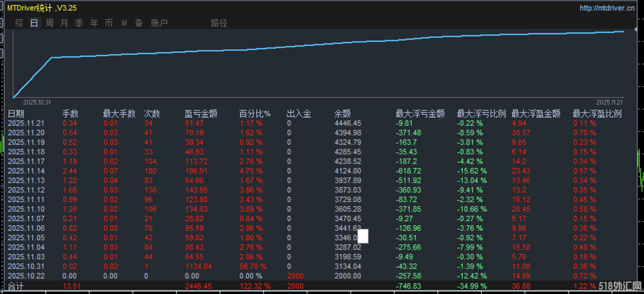The image size is (644, 294).
Task: Click total loss ratio -34.99 %
Action: coord(472,286)
